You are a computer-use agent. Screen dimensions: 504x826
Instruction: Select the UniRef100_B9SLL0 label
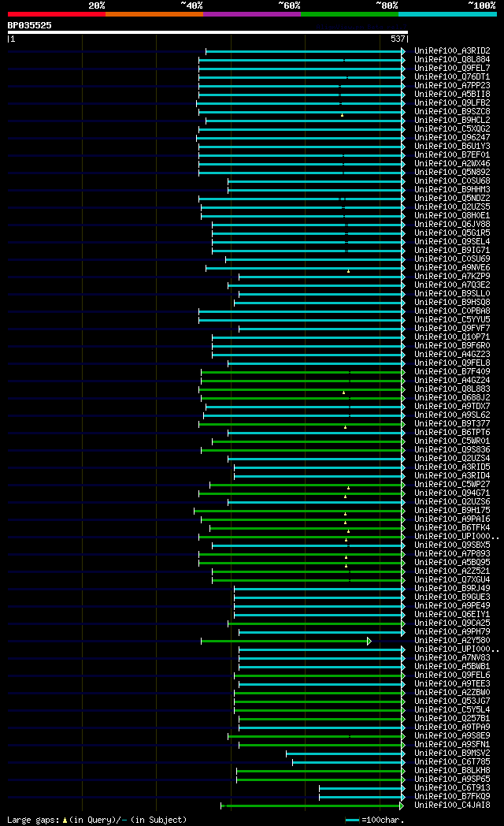[x=452, y=294]
